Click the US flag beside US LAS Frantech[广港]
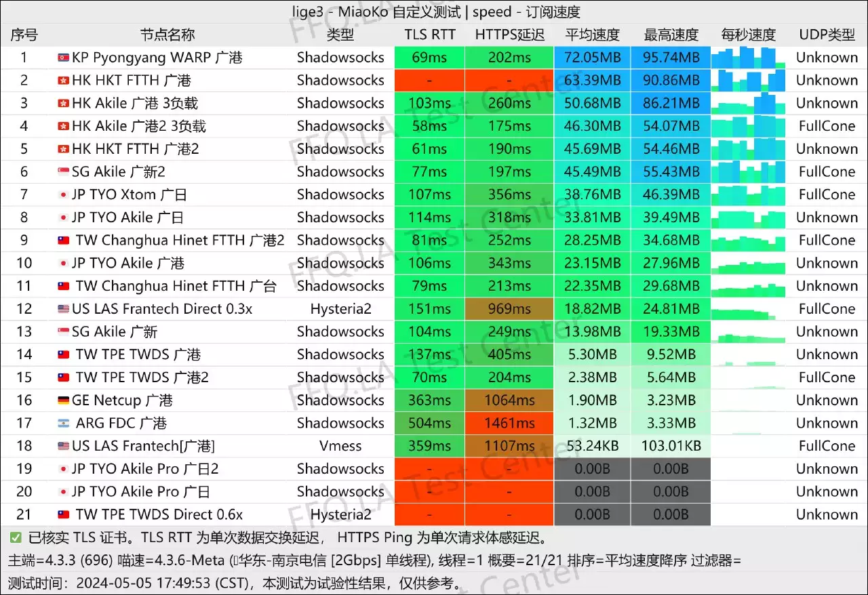The width and height of the screenshot is (868, 595). pyautogui.click(x=64, y=447)
